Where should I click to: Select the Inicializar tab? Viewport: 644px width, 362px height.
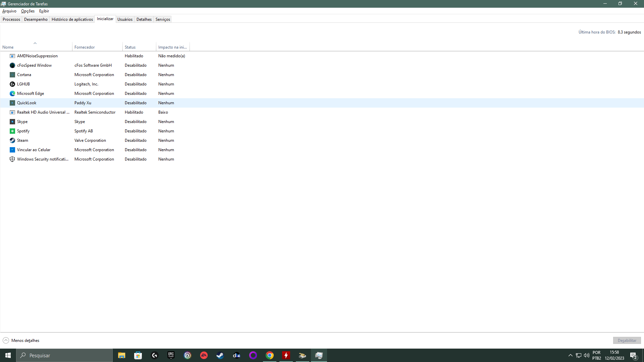(105, 19)
